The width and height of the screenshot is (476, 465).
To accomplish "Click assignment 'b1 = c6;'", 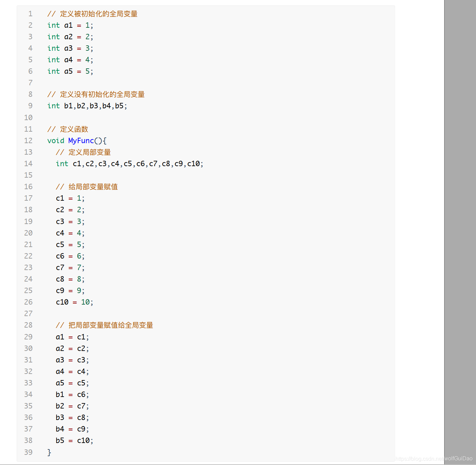I will [72, 395].
